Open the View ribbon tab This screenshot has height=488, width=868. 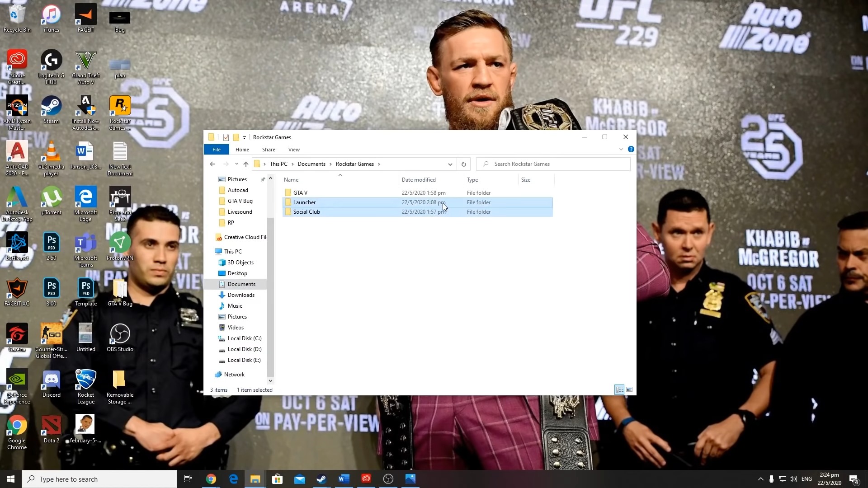pos(294,150)
